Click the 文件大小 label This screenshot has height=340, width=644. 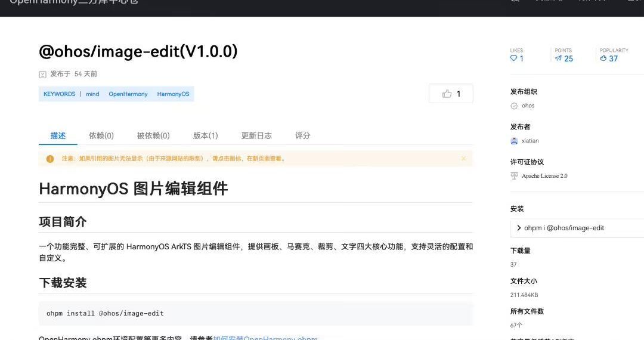pos(524,281)
